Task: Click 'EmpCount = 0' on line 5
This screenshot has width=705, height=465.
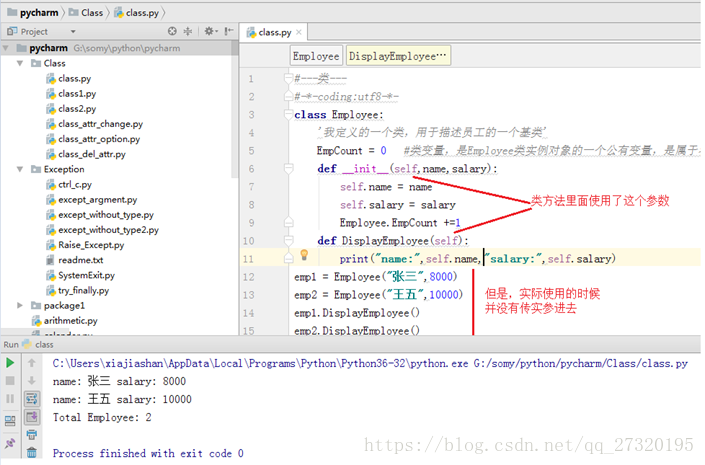Action: (351, 151)
